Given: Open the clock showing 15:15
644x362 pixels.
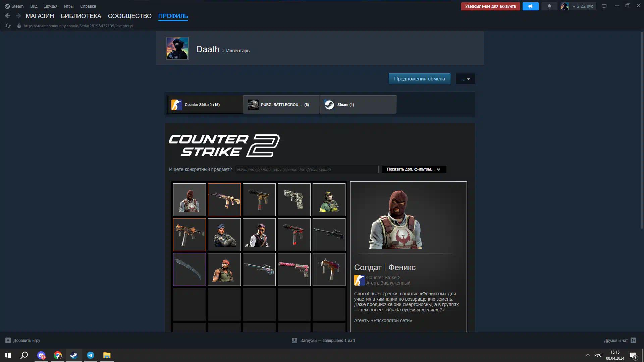Looking at the screenshot, I should [615, 355].
